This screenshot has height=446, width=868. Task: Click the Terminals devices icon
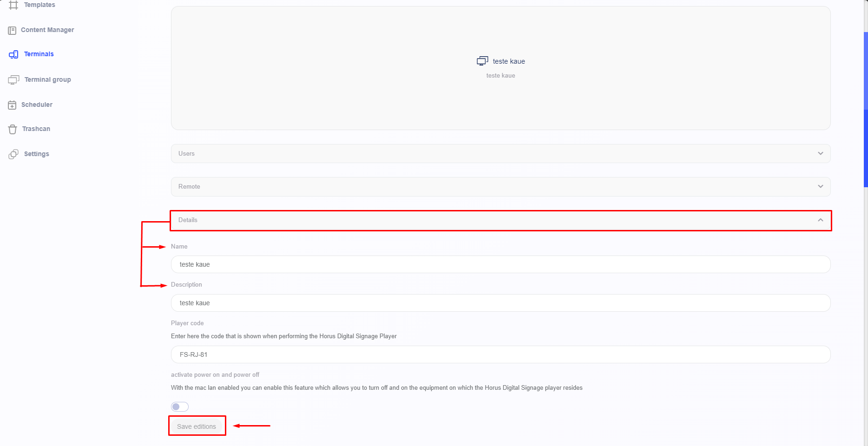(13, 54)
